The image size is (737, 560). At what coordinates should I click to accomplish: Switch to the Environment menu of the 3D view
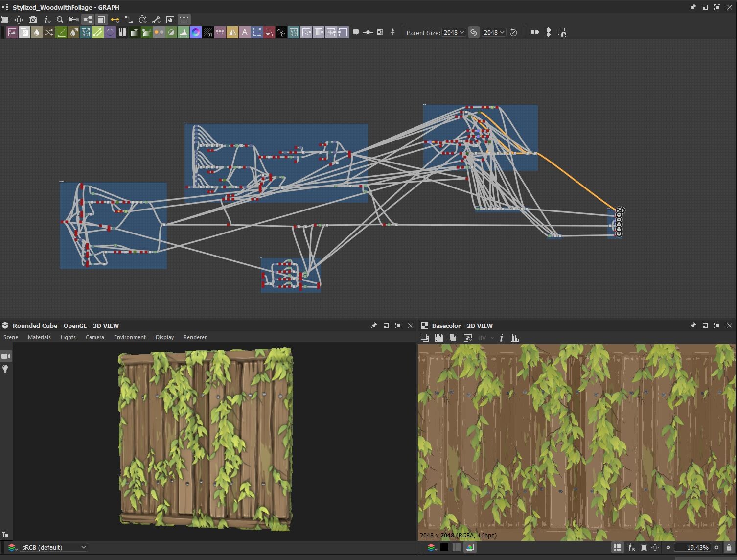tap(129, 337)
